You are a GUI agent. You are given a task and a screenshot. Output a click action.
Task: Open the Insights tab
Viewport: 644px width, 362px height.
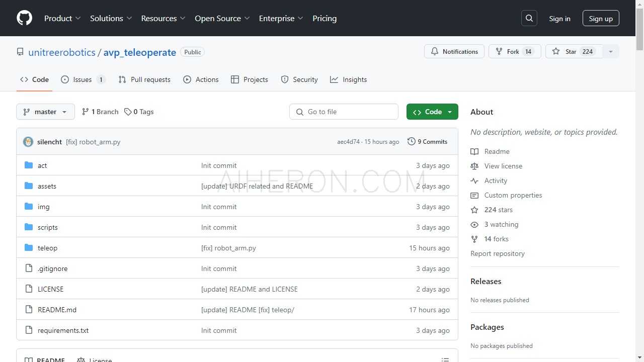click(x=349, y=79)
